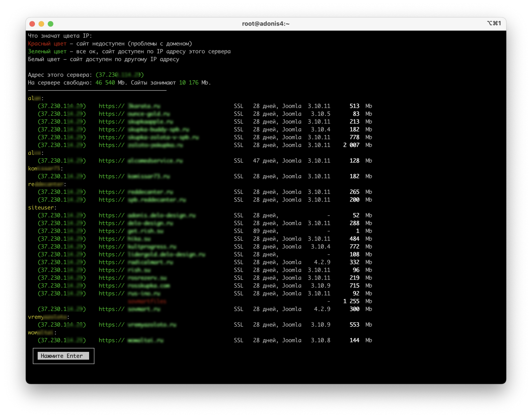This screenshot has height=418, width=532.
Task: Click the '772' Mb size value
Action: (354, 247)
